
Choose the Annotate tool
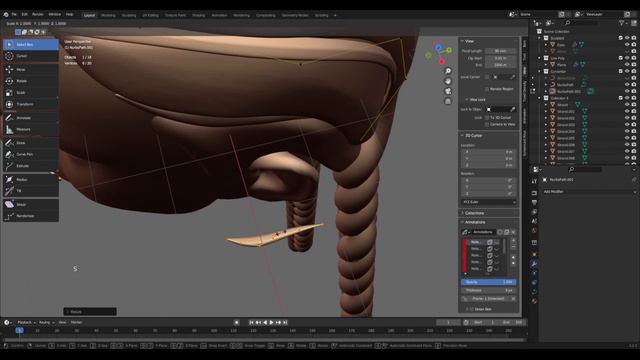(x=31, y=118)
